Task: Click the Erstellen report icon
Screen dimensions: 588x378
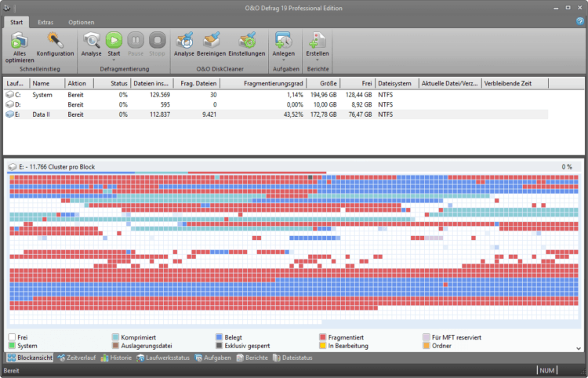Action: pos(318,41)
